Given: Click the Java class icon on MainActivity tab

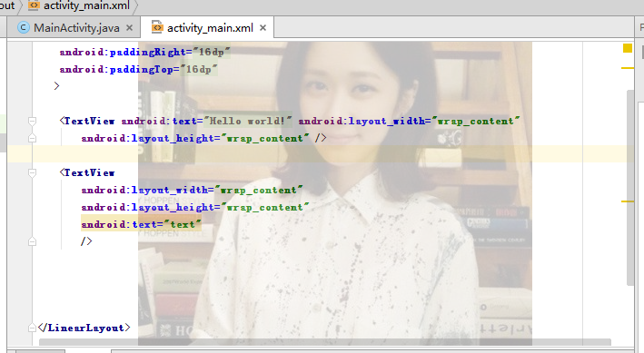Looking at the screenshot, I should point(24,27).
